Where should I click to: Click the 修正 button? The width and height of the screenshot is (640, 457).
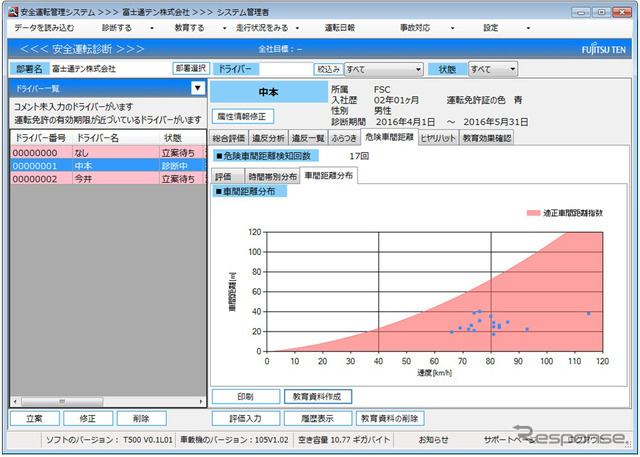click(x=88, y=418)
